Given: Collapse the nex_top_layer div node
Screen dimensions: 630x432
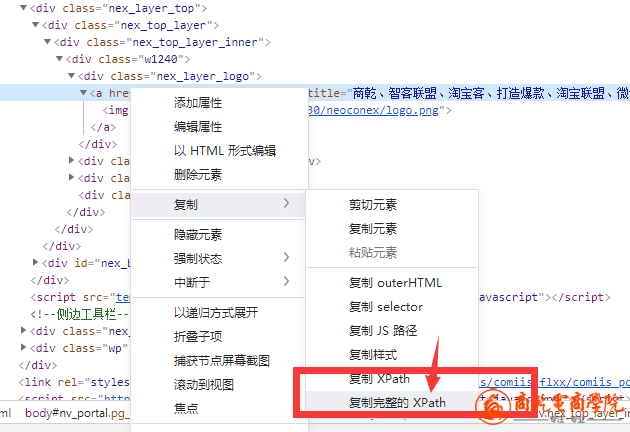Looking at the screenshot, I should 35,25.
